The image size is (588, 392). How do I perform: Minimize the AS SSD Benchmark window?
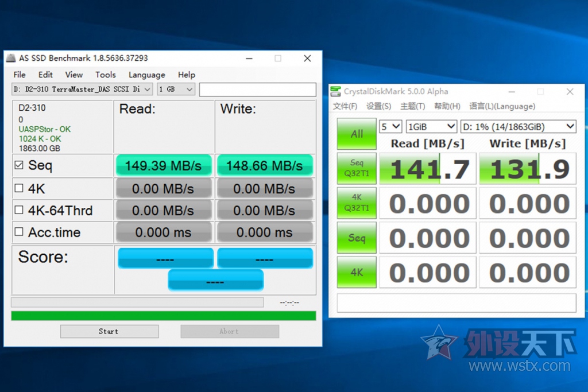click(x=249, y=58)
